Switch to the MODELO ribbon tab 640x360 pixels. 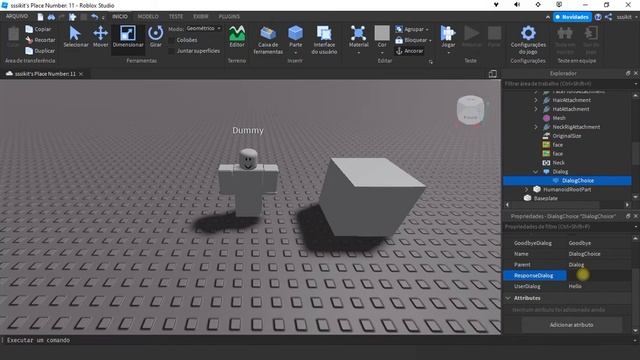coord(148,16)
